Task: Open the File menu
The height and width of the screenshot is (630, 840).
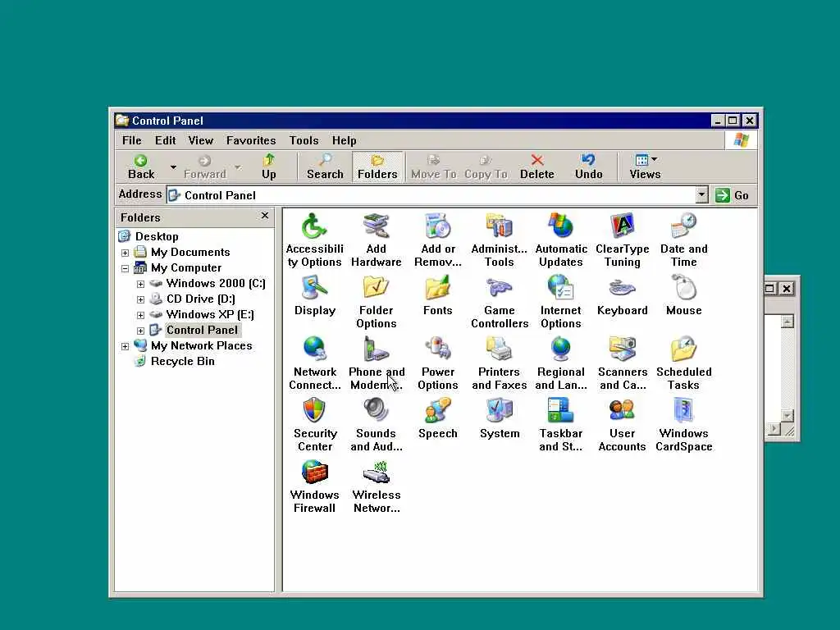Action: [132, 140]
